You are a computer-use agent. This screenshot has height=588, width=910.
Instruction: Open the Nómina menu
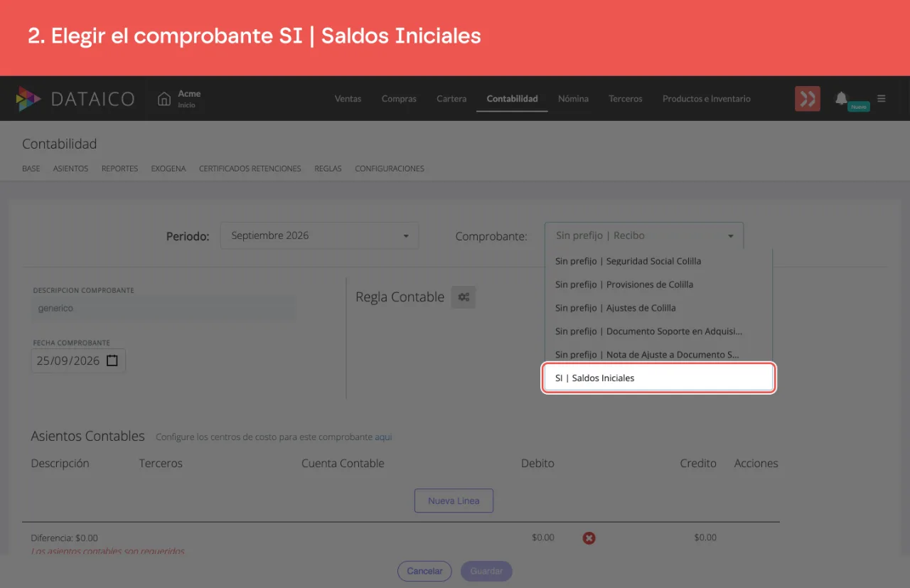click(x=573, y=99)
